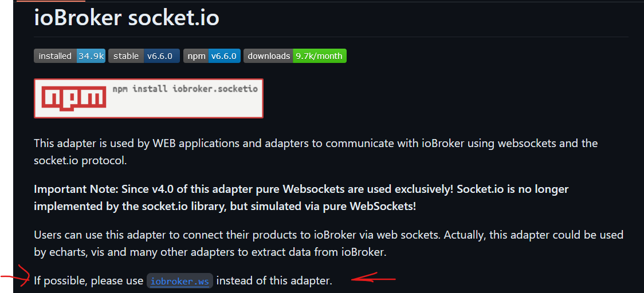644x293 pixels.
Task: Click the 'instead of this adapter.' text
Action: [274, 281]
